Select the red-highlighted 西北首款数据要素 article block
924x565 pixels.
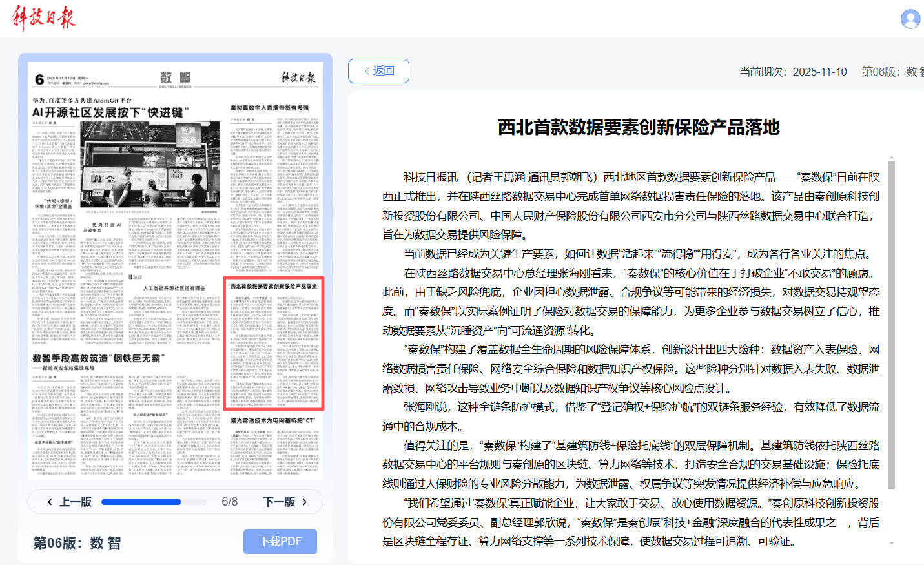coord(273,344)
